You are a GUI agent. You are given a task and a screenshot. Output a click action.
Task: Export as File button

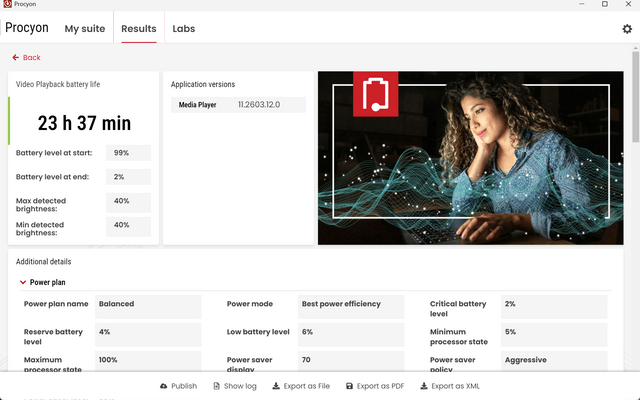pos(301,386)
